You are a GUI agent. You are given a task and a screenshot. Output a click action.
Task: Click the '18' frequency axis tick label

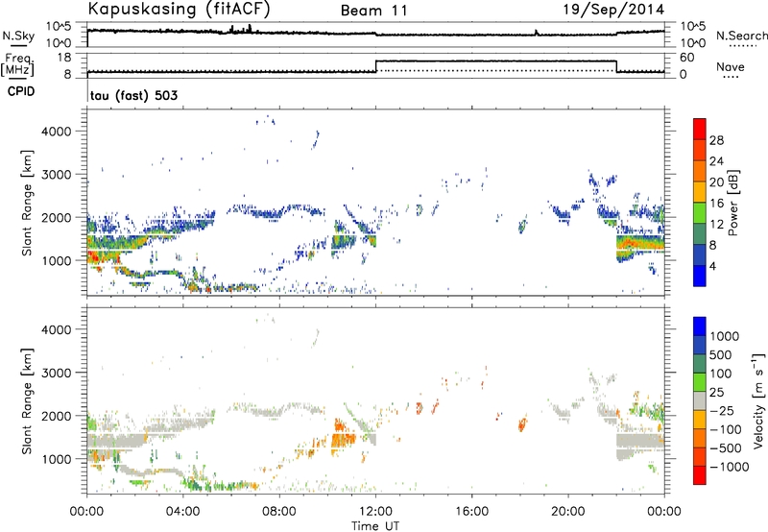coord(64,58)
